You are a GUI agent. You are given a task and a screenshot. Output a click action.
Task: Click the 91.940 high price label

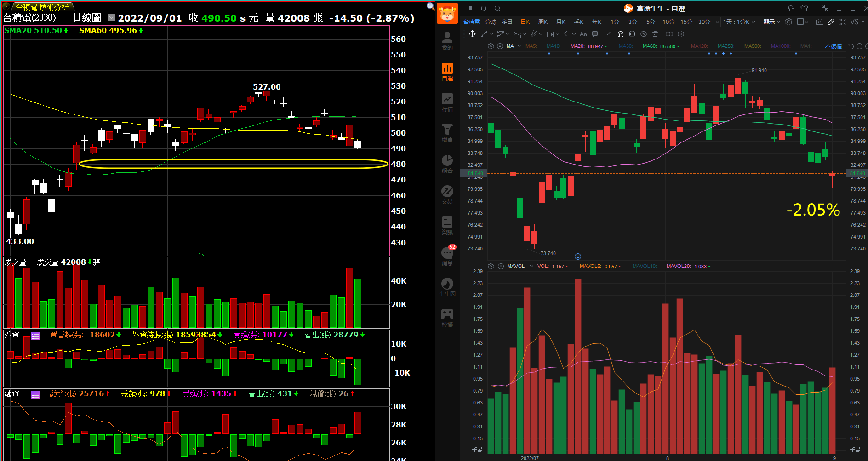(x=759, y=70)
